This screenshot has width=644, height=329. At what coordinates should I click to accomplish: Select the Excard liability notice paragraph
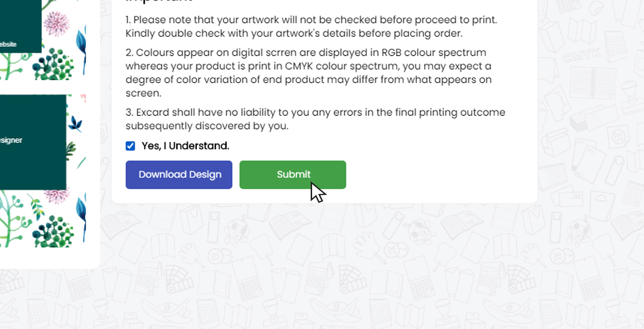click(315, 119)
